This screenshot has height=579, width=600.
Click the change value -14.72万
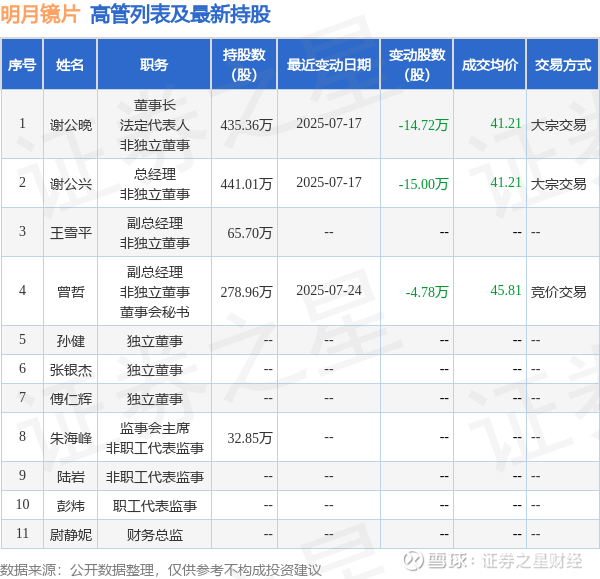(423, 125)
